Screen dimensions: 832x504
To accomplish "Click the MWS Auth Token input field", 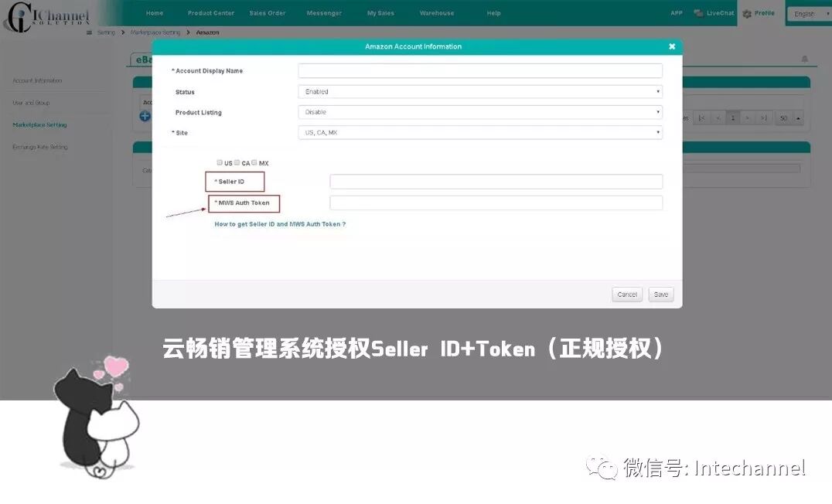I will coord(496,203).
